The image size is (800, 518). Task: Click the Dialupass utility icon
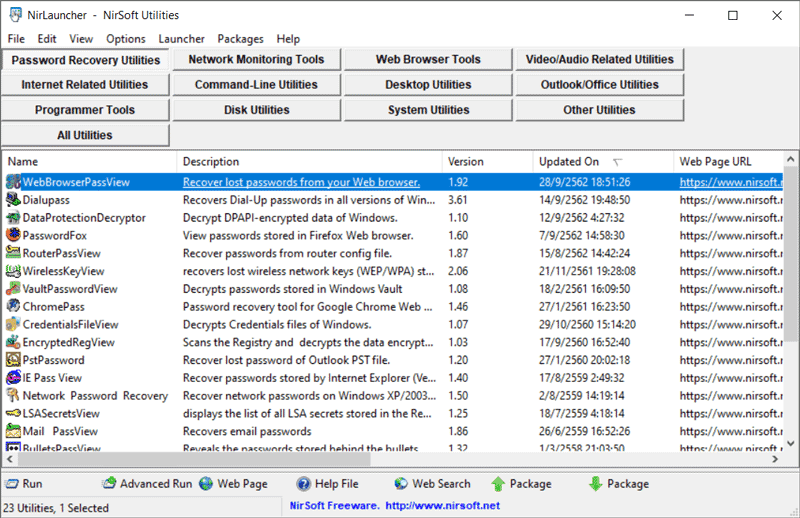13,200
